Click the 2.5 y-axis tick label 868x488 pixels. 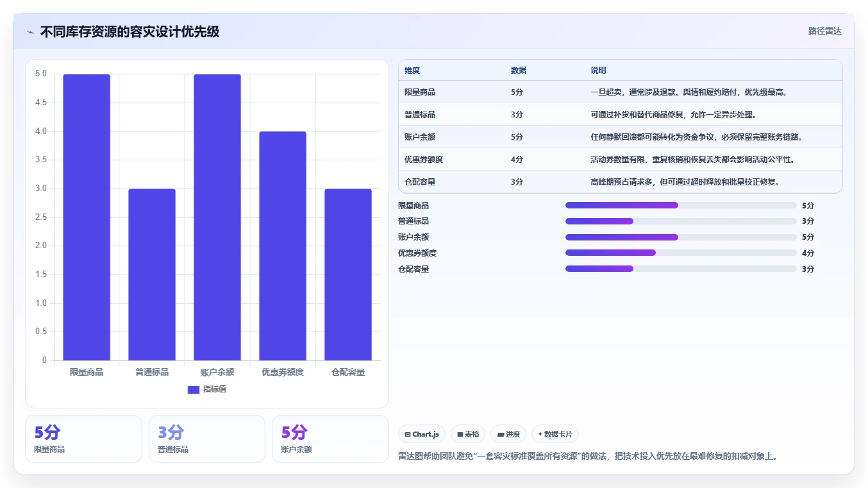point(41,217)
